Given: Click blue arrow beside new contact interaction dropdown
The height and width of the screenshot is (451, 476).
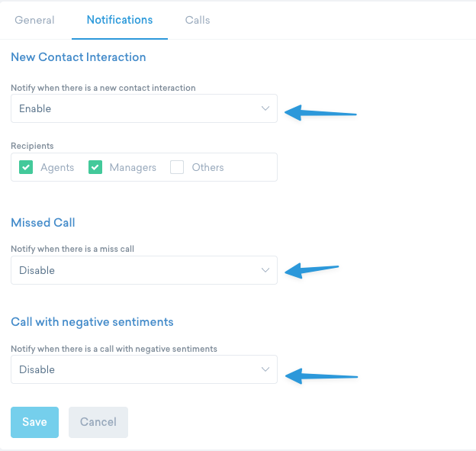Looking at the screenshot, I should click(x=320, y=114).
